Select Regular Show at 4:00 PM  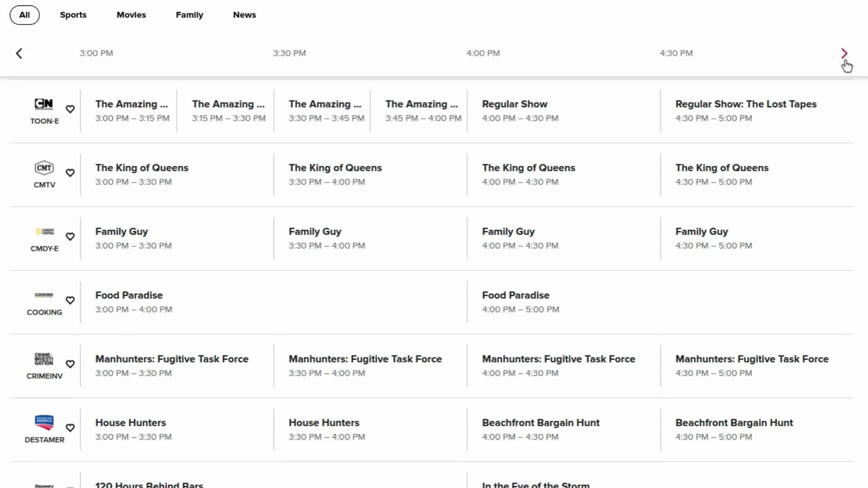pyautogui.click(x=564, y=111)
